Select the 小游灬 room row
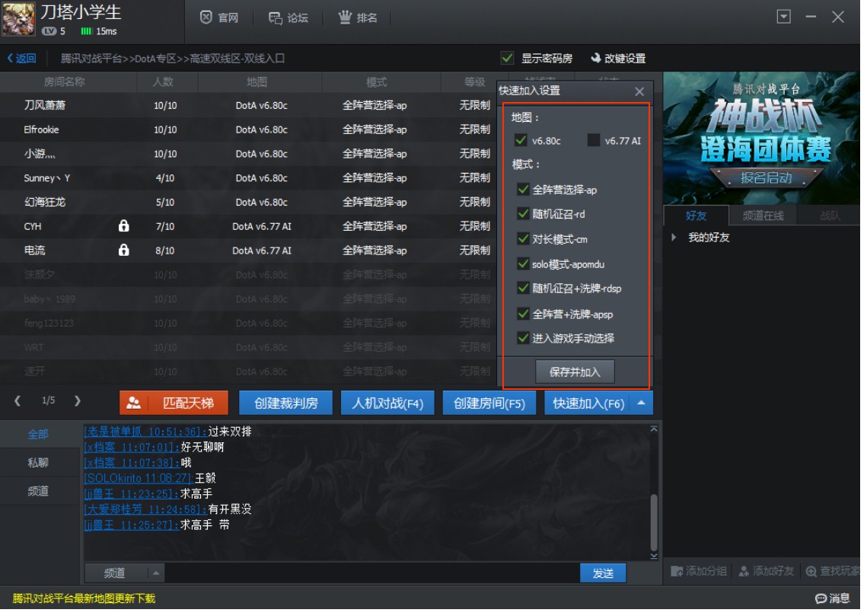 [250, 155]
